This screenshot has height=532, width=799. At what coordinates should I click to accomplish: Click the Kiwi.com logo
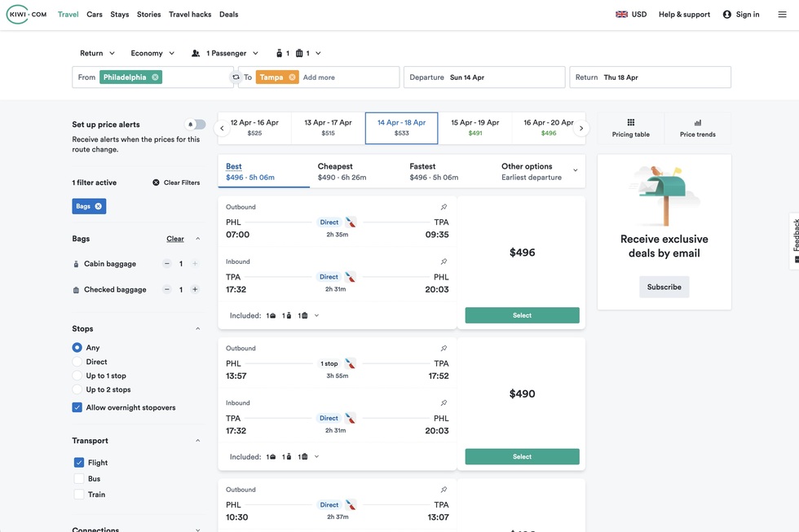coord(27,15)
